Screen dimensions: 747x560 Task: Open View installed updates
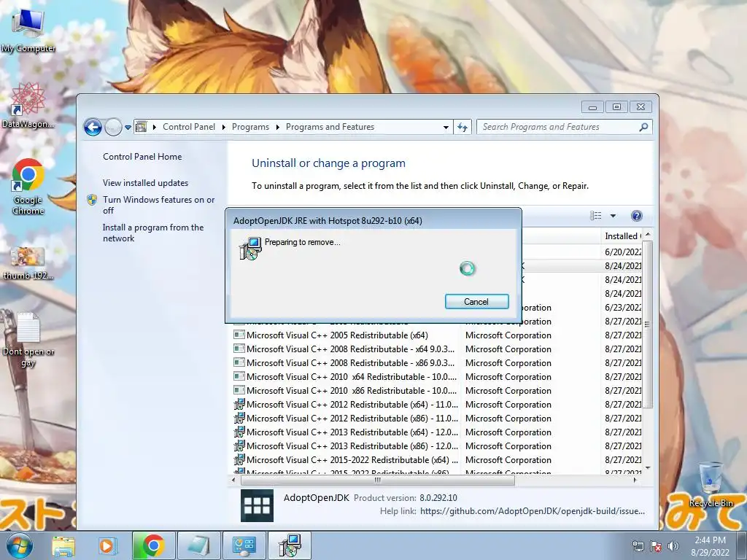(x=145, y=183)
